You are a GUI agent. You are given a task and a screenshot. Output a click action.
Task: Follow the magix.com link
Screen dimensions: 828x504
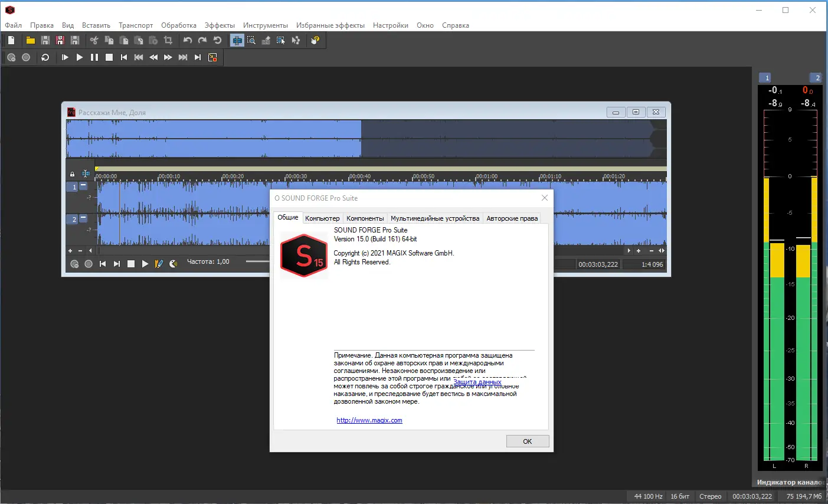tap(369, 420)
